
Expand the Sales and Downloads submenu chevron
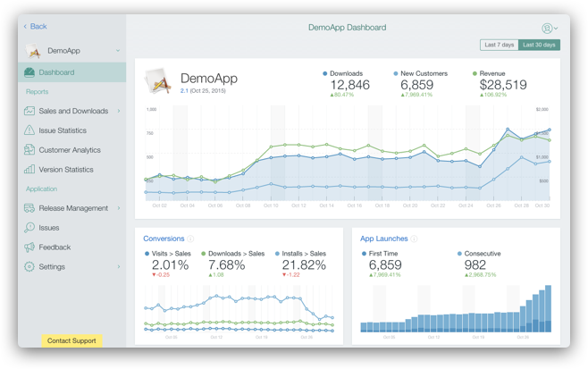(x=119, y=111)
